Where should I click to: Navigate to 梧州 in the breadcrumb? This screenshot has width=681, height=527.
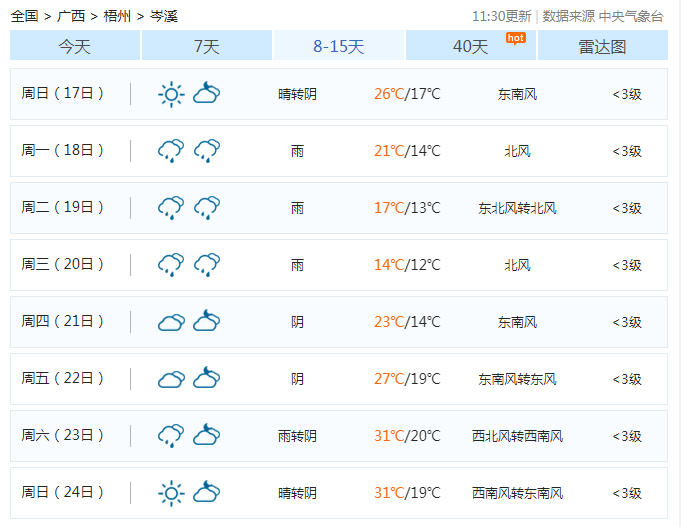[117, 16]
